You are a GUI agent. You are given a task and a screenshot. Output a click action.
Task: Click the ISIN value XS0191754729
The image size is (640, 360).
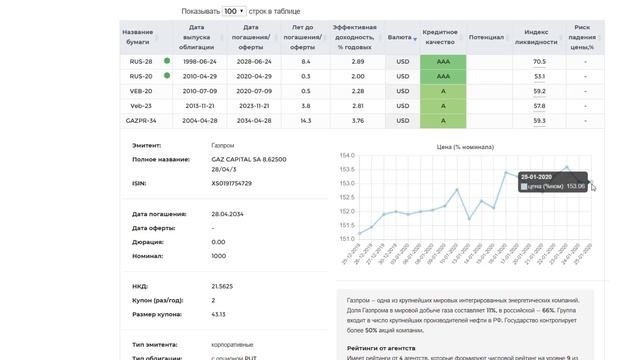tap(231, 183)
